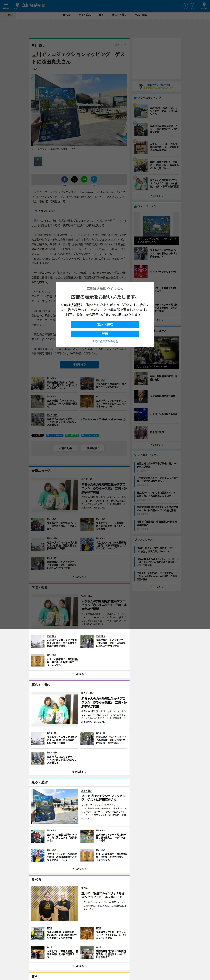The height and width of the screenshot is (980, 210).
Task: Open the 立川に「坂道ブルイング」2号店 article
Action: 103,895
